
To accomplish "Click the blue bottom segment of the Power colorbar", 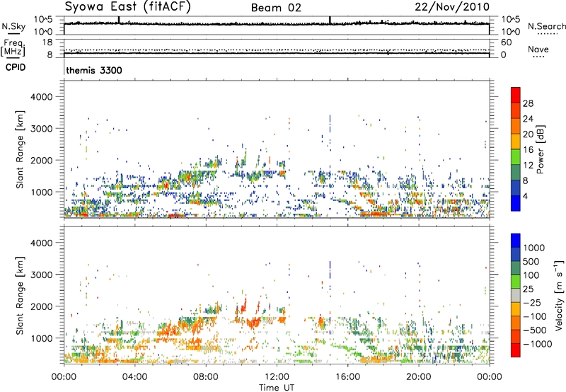I will click(x=516, y=203).
